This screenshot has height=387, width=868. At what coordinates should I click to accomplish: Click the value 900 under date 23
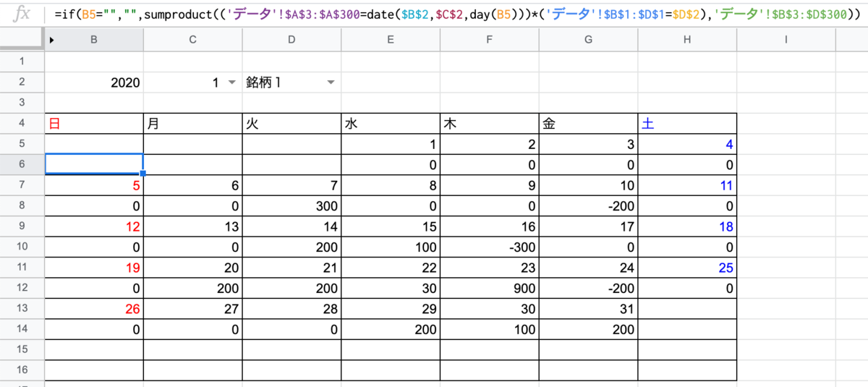click(x=490, y=288)
